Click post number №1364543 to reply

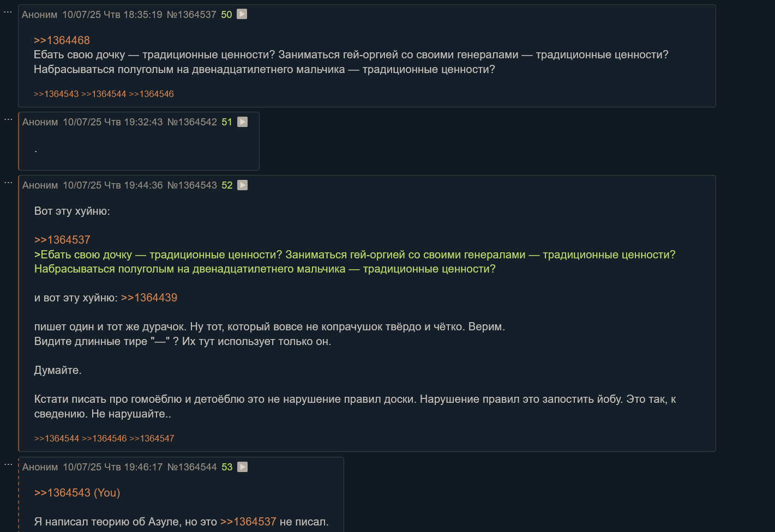coord(192,185)
